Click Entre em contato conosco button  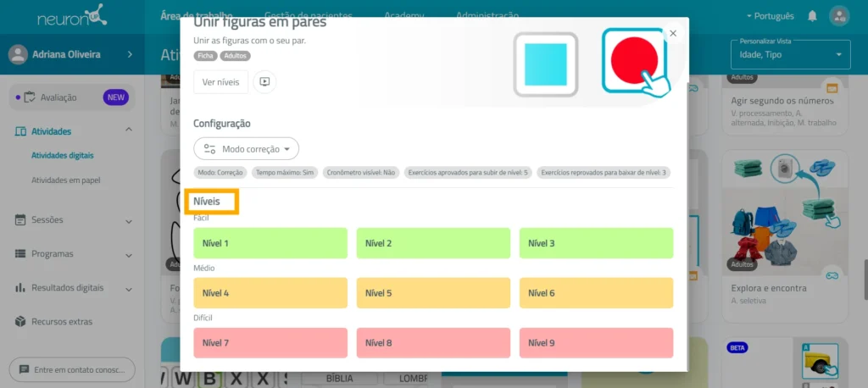(72, 369)
